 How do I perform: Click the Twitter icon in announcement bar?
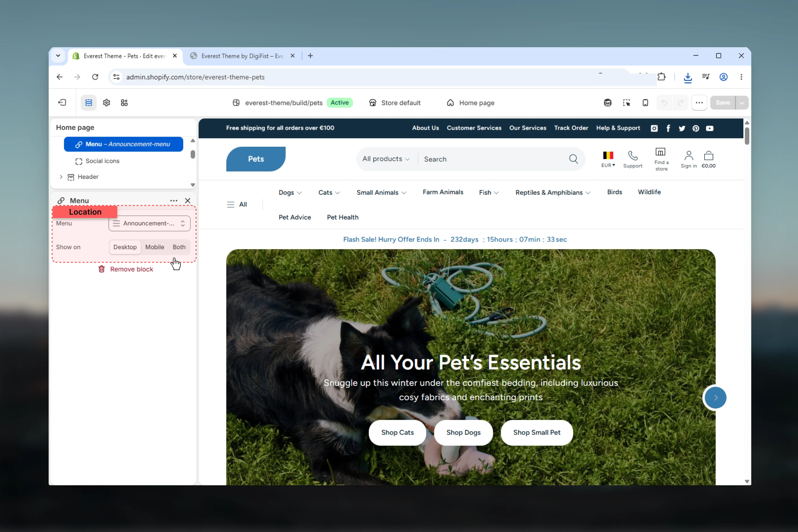click(x=682, y=128)
